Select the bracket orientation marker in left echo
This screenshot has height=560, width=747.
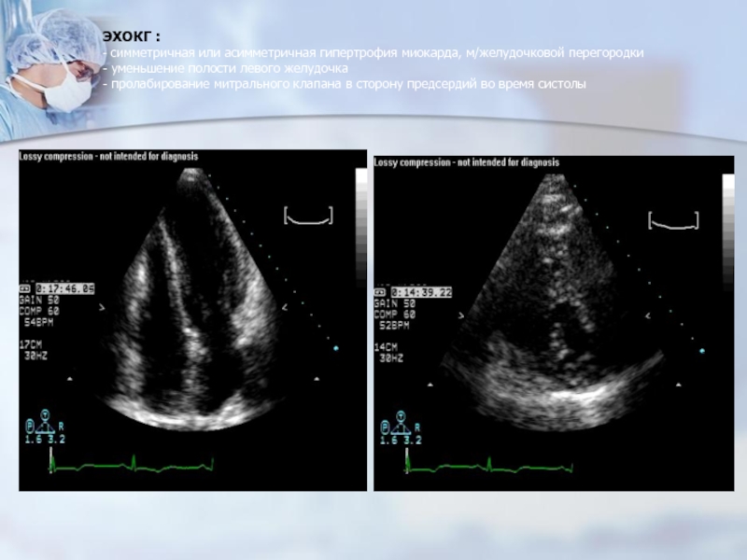coord(308,216)
